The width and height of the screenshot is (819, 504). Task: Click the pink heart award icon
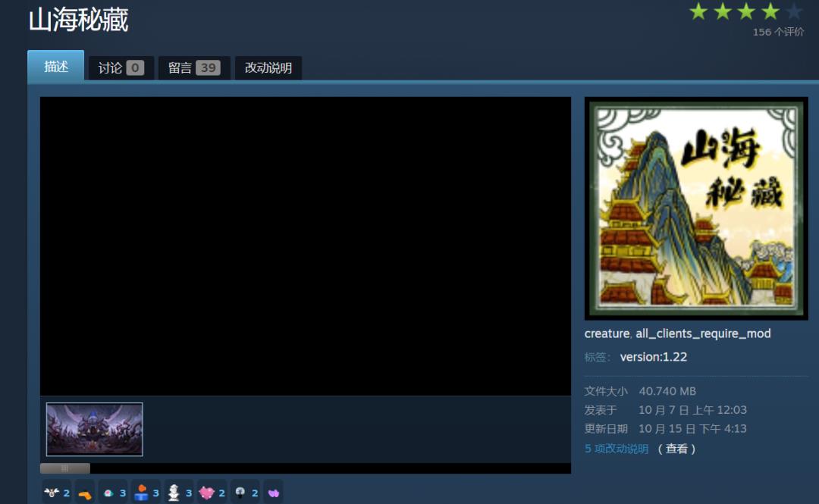[206, 493]
